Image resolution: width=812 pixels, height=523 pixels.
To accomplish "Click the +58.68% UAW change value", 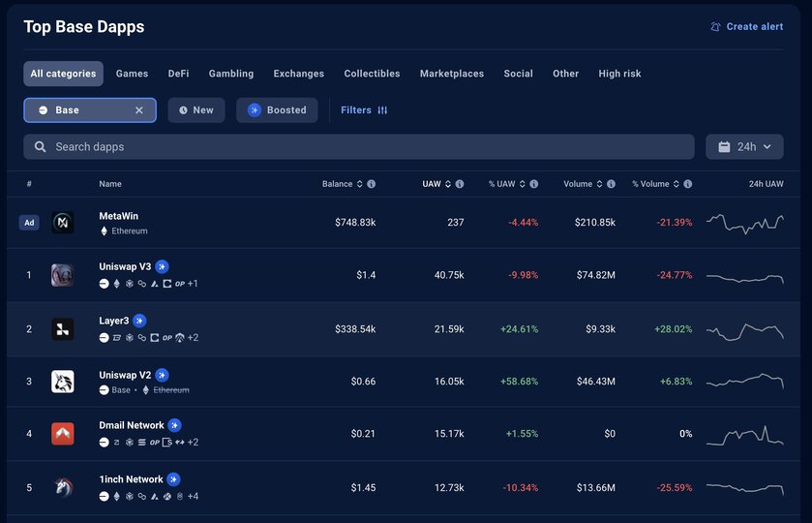I will pos(519,382).
